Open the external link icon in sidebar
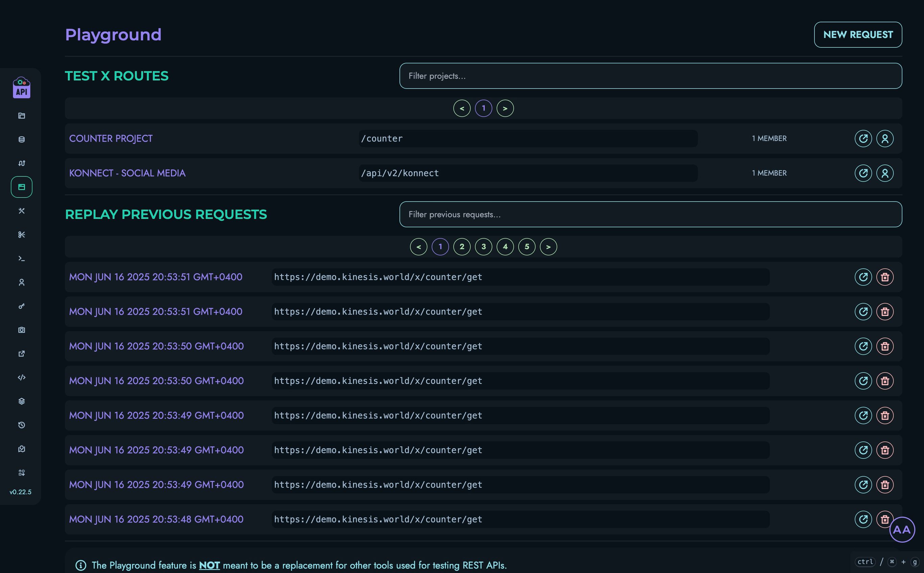 (x=22, y=354)
